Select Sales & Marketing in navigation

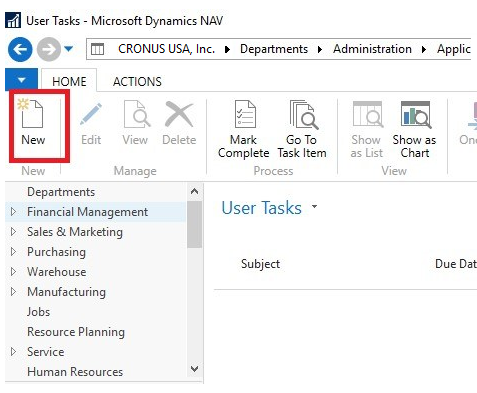[x=75, y=232]
